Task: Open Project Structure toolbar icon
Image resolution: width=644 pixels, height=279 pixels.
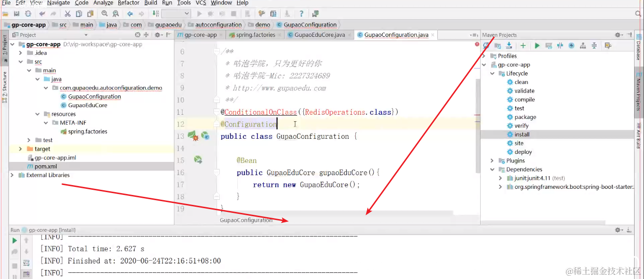Action: pos(273,14)
